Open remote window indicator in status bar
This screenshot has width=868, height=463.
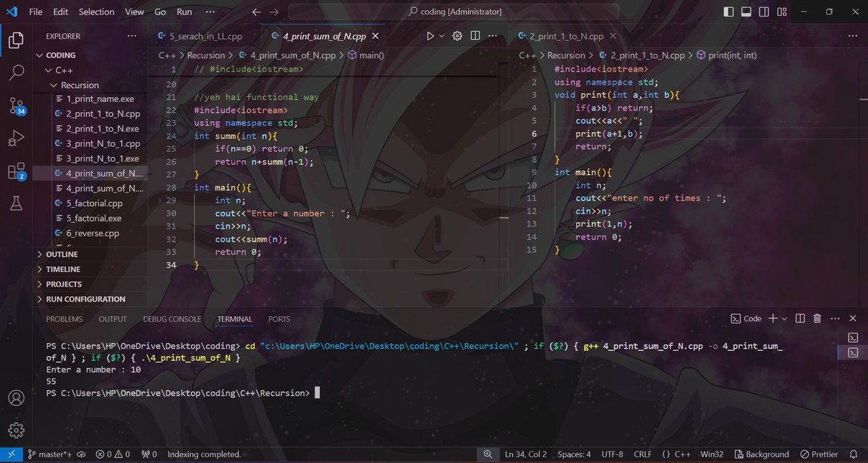10,454
